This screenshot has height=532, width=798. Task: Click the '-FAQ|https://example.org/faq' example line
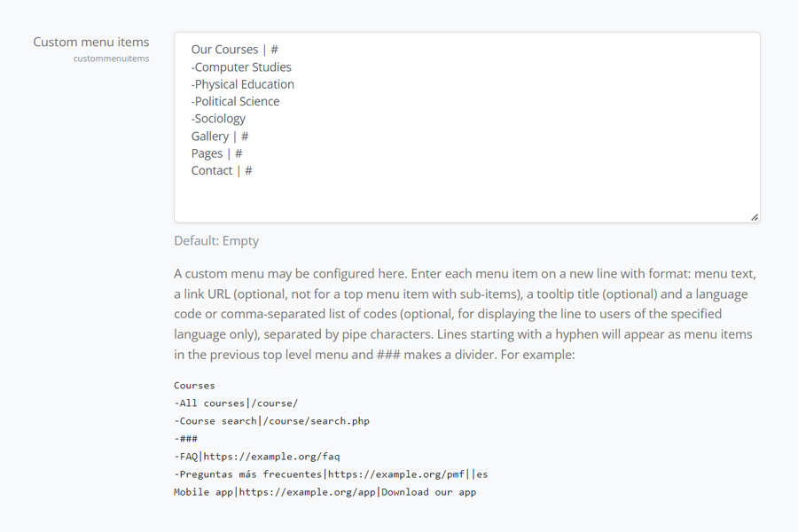tap(257, 457)
